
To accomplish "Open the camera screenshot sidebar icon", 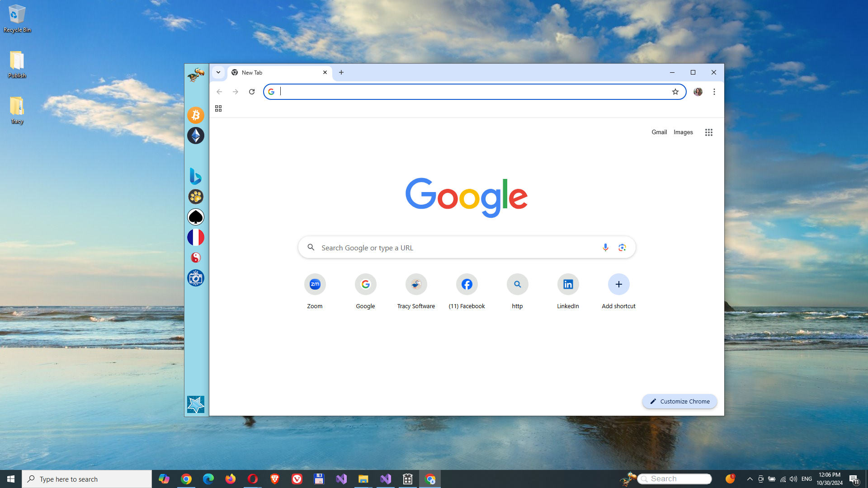I will 196,278.
